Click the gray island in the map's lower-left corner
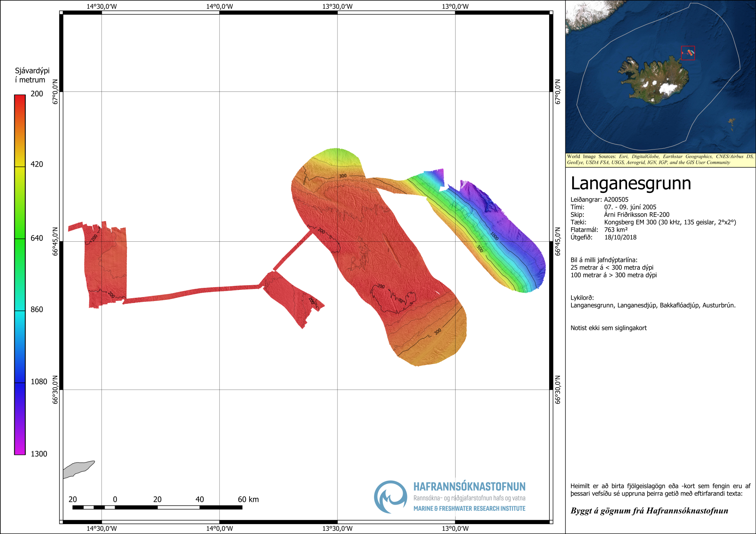Screen dimensions: 756x534 point(78,469)
